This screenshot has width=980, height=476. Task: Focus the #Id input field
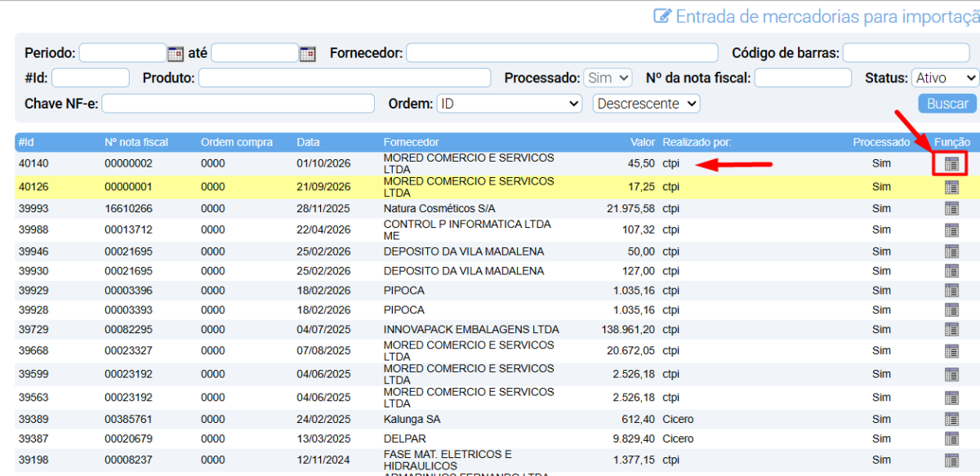point(91,78)
